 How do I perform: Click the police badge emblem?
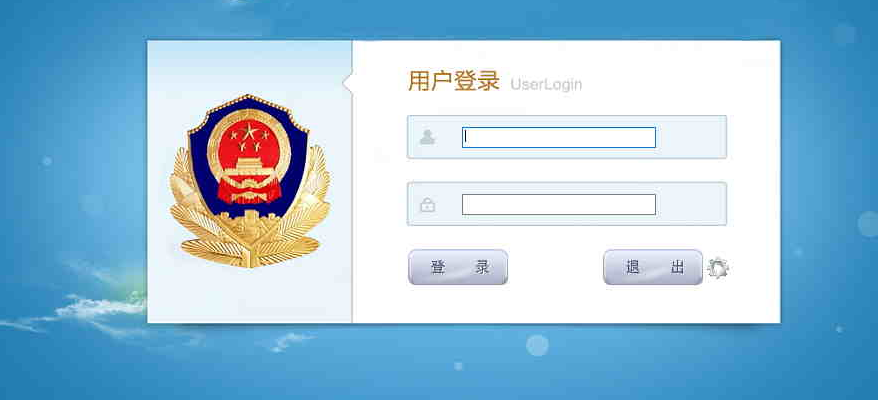(250, 181)
